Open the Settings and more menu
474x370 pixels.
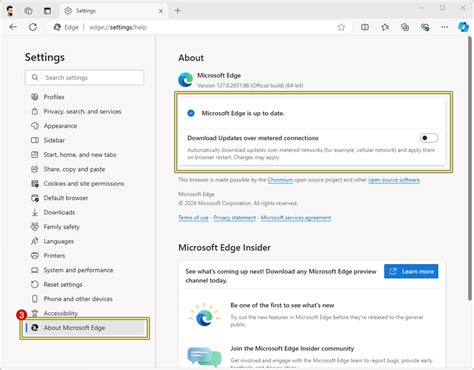click(x=445, y=27)
